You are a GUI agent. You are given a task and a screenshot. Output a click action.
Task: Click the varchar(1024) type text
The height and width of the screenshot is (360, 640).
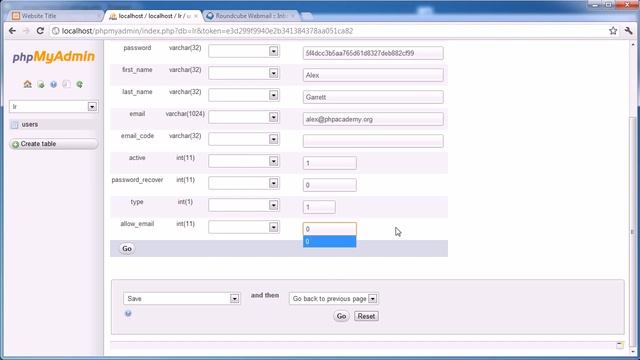pyautogui.click(x=185, y=114)
